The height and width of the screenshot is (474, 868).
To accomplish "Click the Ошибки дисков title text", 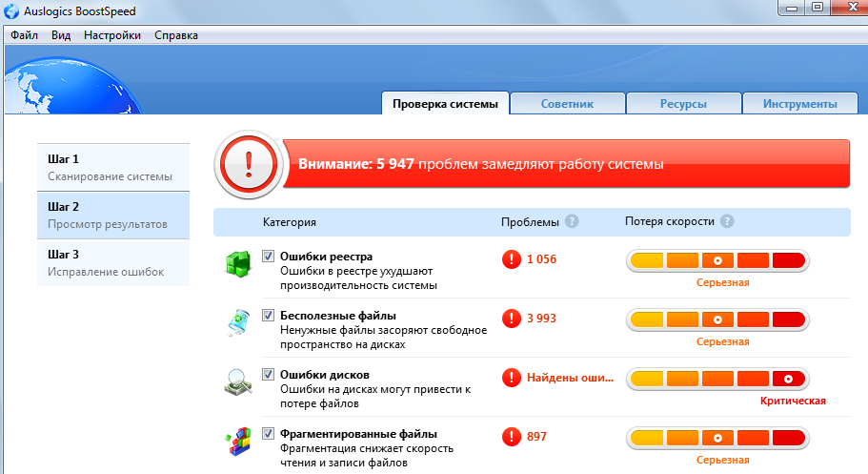I will pyautogui.click(x=324, y=376).
